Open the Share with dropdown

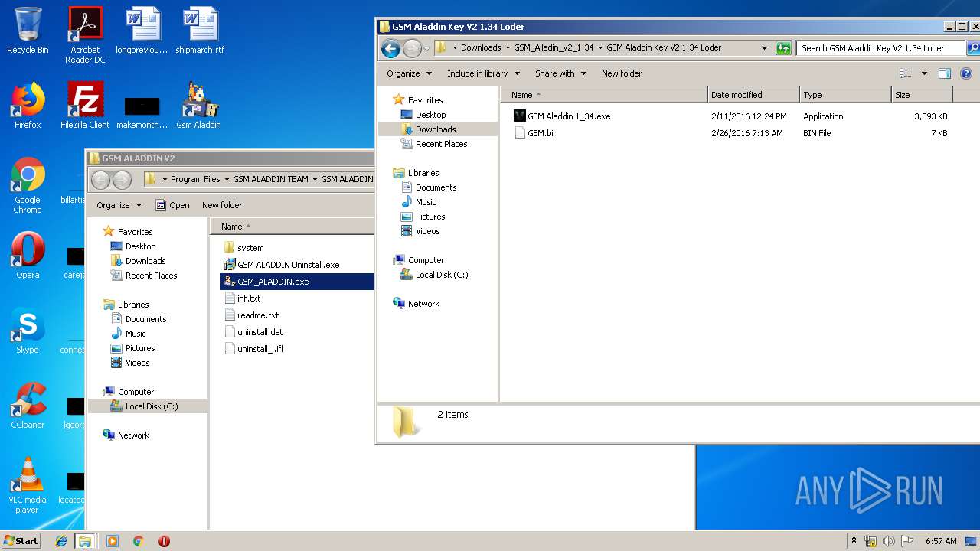pyautogui.click(x=560, y=73)
